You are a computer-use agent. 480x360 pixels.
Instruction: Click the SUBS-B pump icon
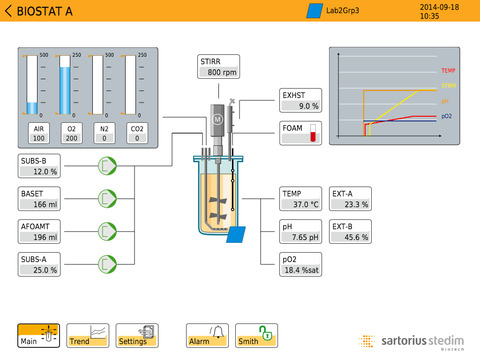[x=107, y=166]
